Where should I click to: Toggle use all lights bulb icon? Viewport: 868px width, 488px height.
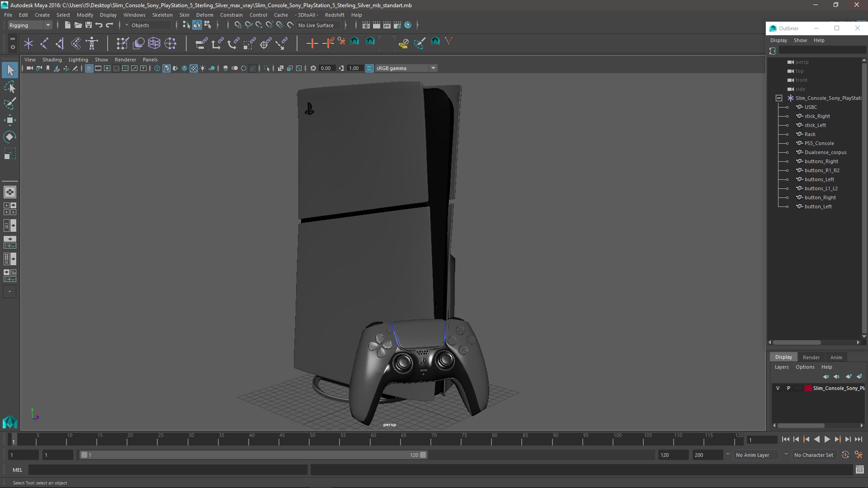[x=203, y=68]
